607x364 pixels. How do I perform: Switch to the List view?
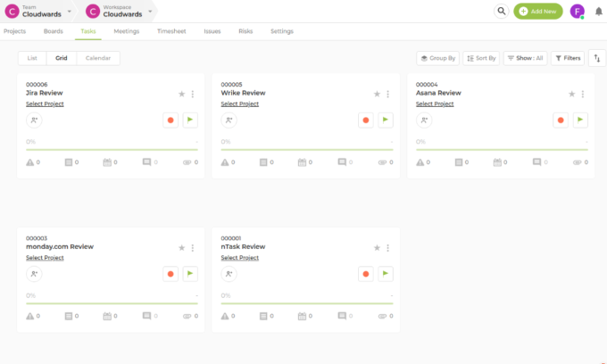(32, 58)
